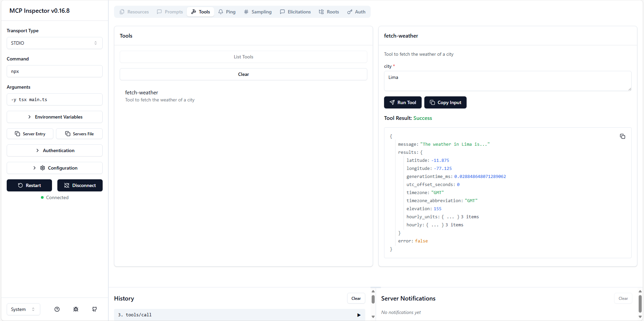Open the Ping tab
Image resolution: width=644 pixels, height=321 pixels.
227,12
